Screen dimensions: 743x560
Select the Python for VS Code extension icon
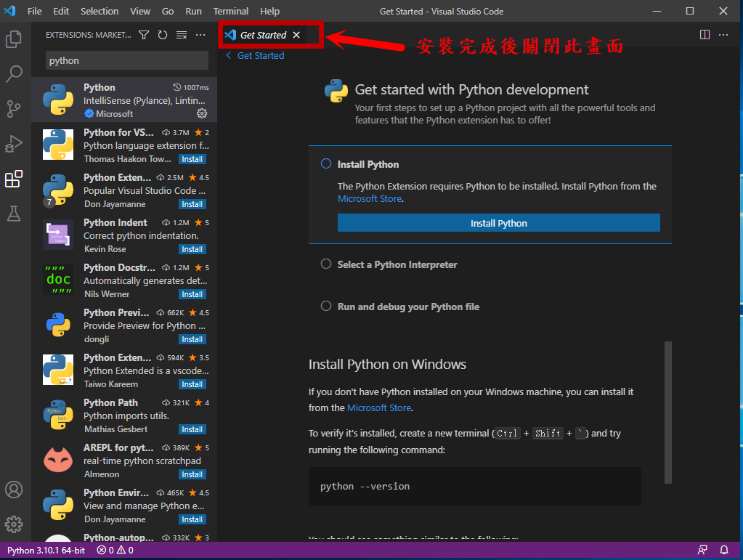(58, 145)
